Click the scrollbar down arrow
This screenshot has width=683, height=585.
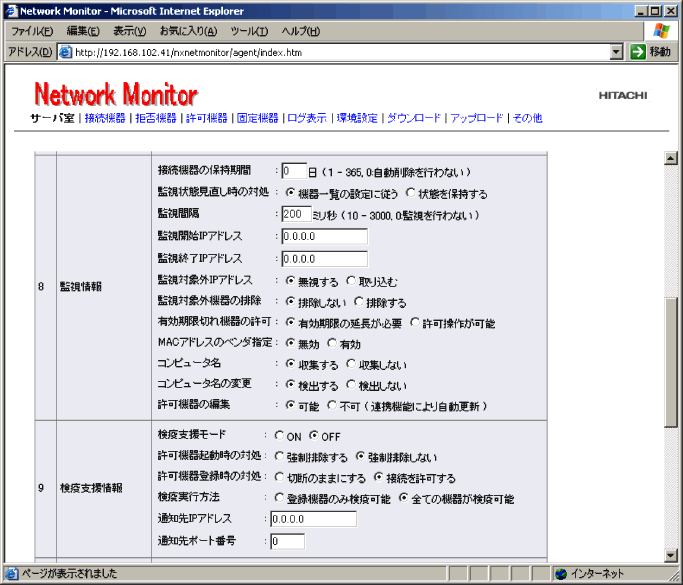point(670,555)
